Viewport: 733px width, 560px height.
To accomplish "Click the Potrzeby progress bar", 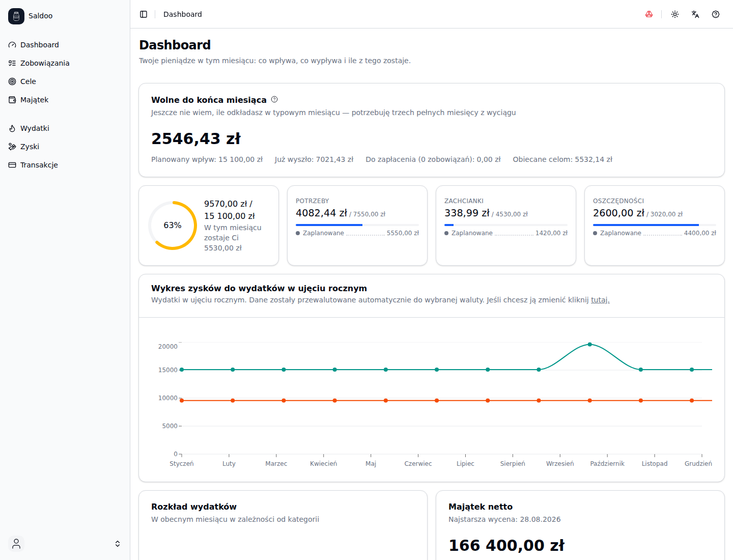I will point(357,225).
